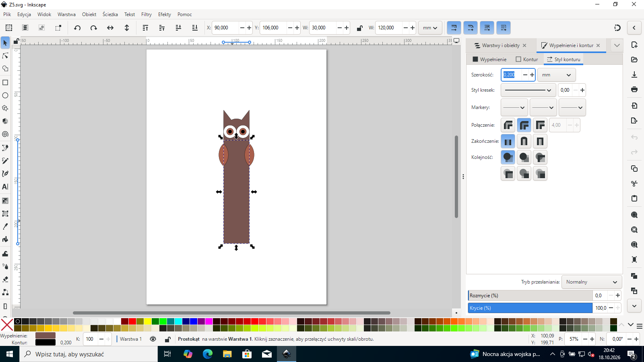The height and width of the screenshot is (362, 644).
Task: Click Zoom to drawing icon
Action: pyautogui.click(x=634, y=230)
